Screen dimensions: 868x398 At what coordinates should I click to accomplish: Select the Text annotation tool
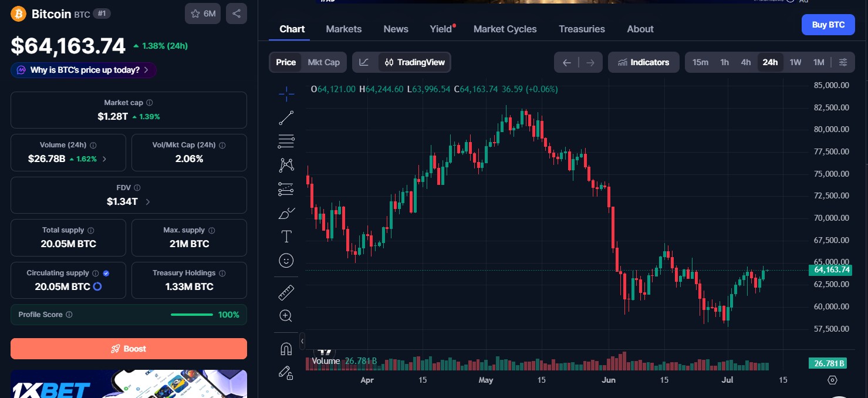coord(286,237)
